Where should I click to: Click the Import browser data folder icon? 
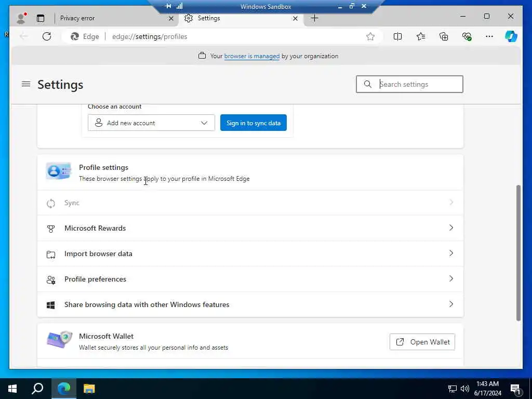tap(51, 255)
